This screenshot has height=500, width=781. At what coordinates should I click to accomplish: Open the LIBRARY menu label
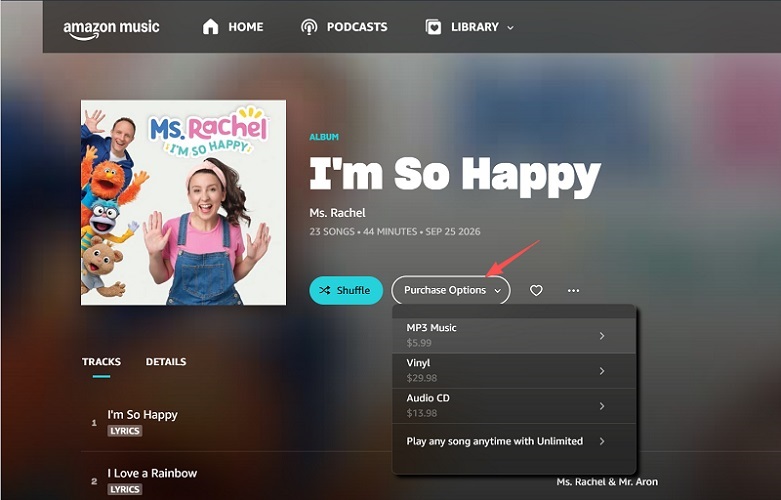tap(475, 27)
